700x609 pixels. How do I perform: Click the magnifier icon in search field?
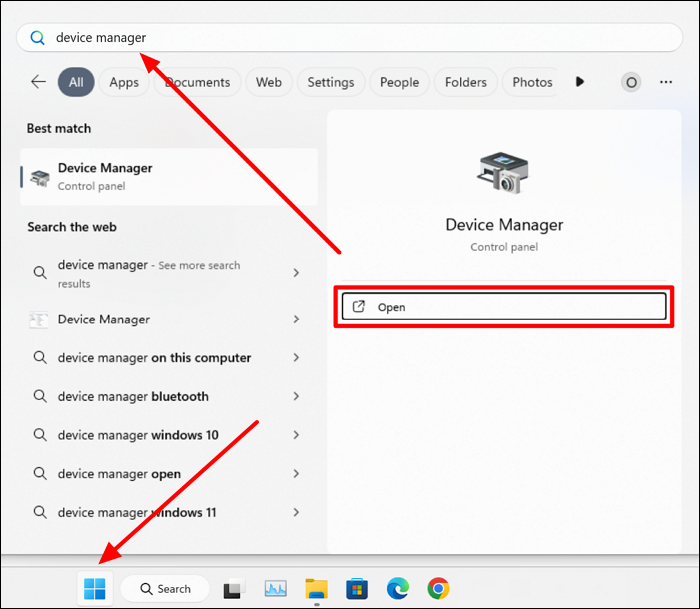pos(38,38)
